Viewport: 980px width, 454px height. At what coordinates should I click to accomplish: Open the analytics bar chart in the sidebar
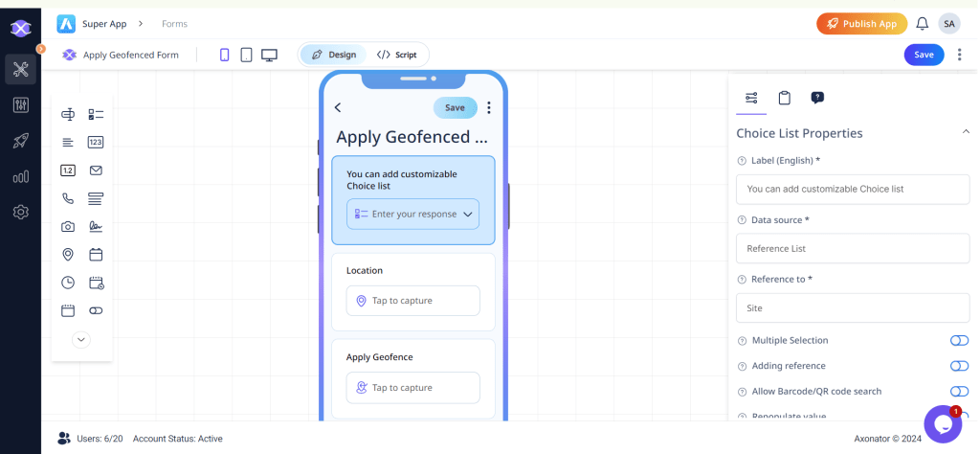tap(20, 176)
